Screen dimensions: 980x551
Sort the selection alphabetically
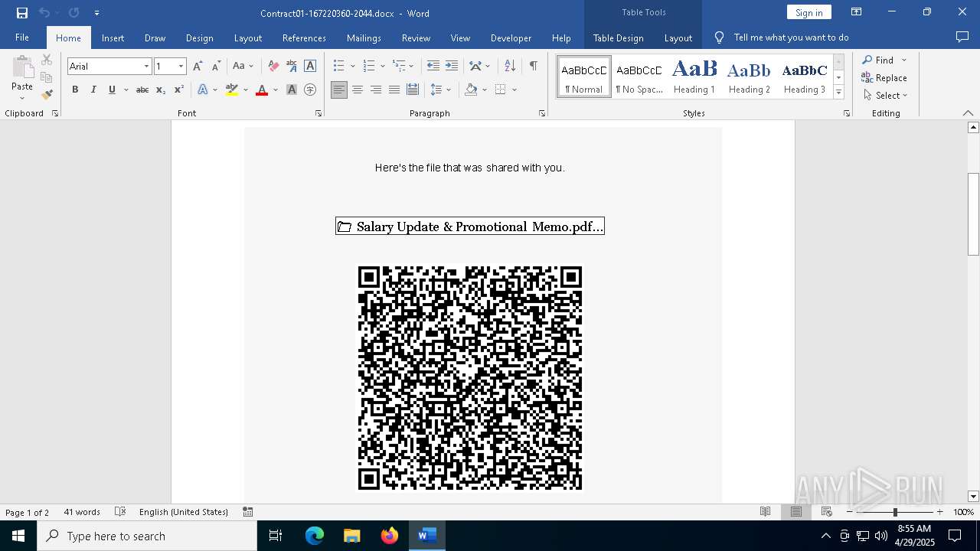pyautogui.click(x=511, y=67)
